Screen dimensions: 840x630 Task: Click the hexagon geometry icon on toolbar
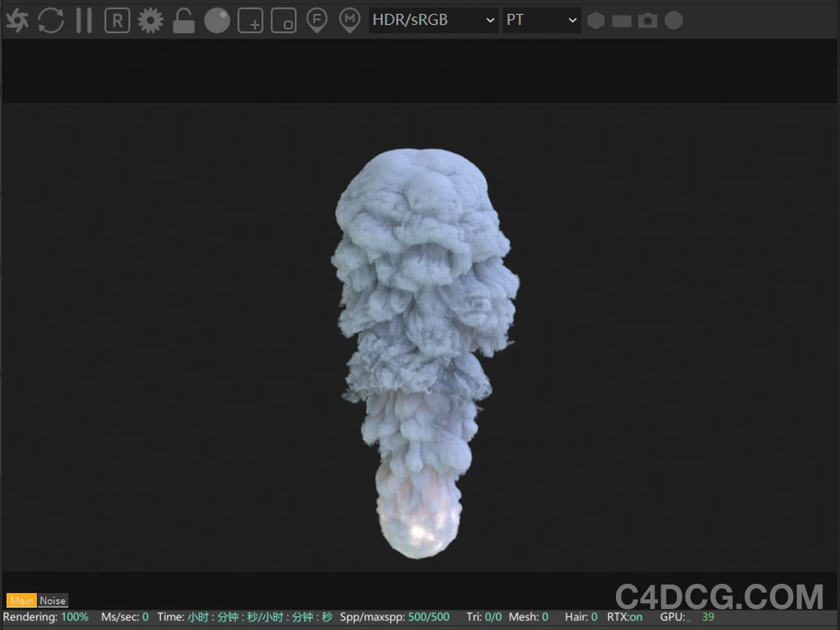point(596,20)
